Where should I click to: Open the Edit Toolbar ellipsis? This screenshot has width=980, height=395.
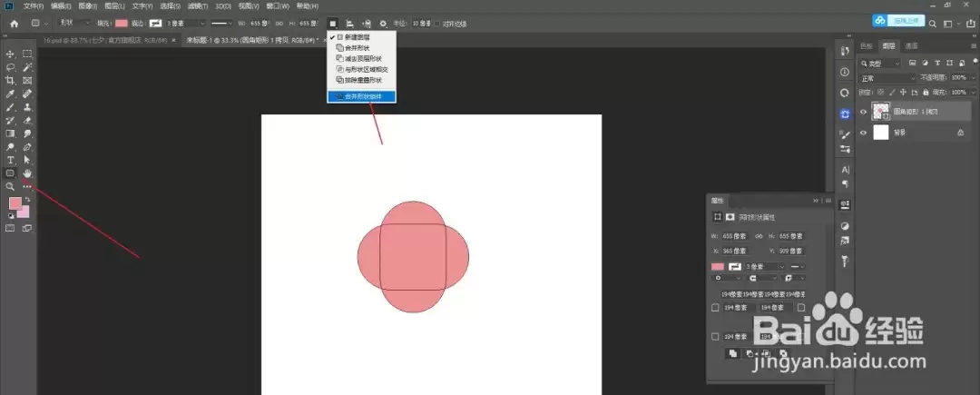click(x=27, y=186)
